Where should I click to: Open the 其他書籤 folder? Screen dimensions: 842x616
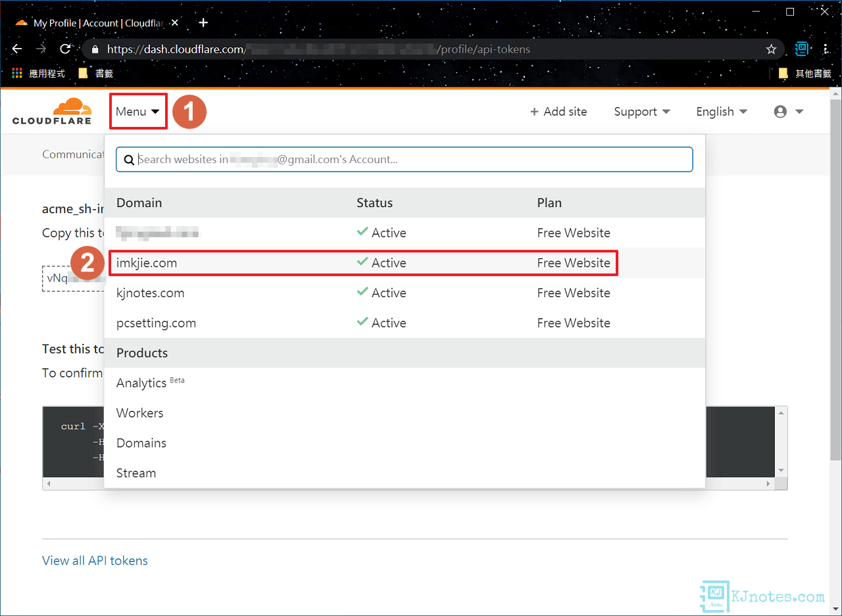pos(805,74)
